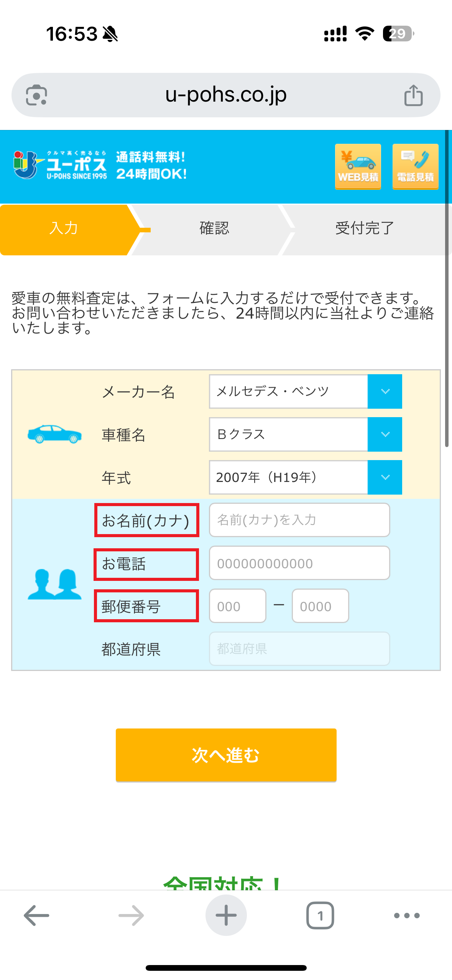Select the 受付完了 step tab
This screenshot has width=452, height=980.
point(363,229)
